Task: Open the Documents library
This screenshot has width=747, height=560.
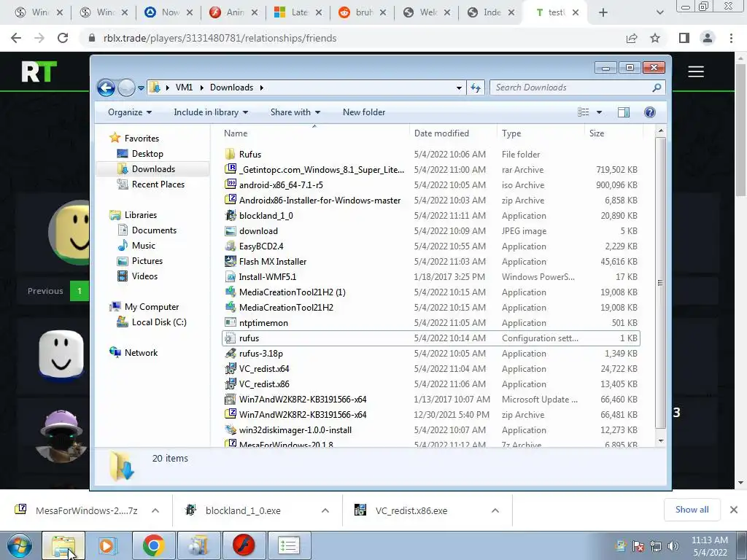Action: click(154, 230)
